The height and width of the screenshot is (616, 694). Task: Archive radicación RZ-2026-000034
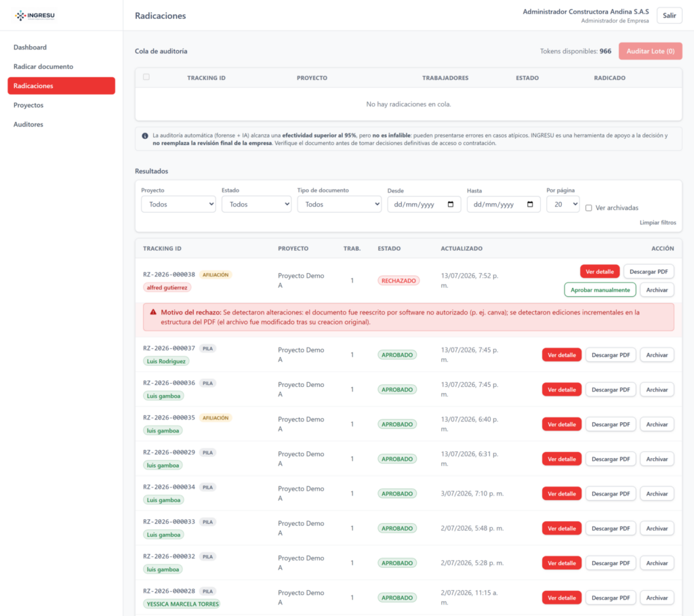657,493
